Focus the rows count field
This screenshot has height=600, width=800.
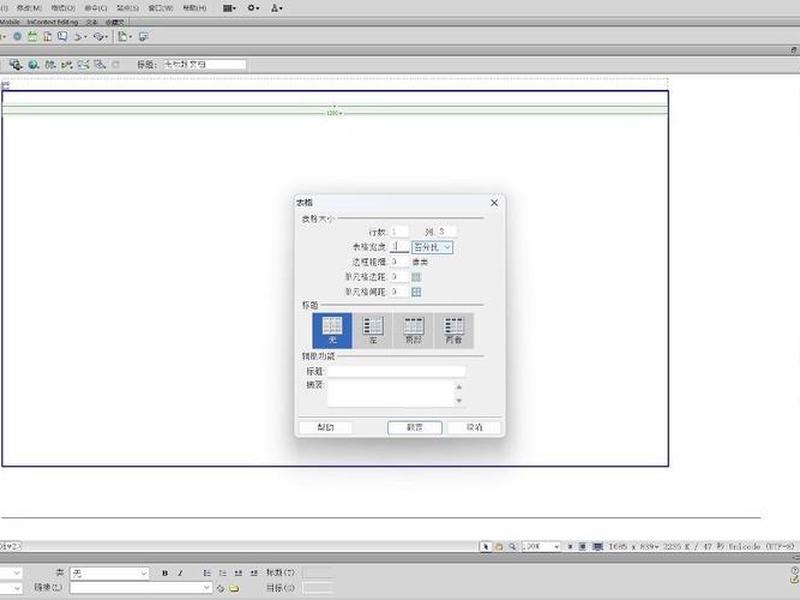click(399, 232)
